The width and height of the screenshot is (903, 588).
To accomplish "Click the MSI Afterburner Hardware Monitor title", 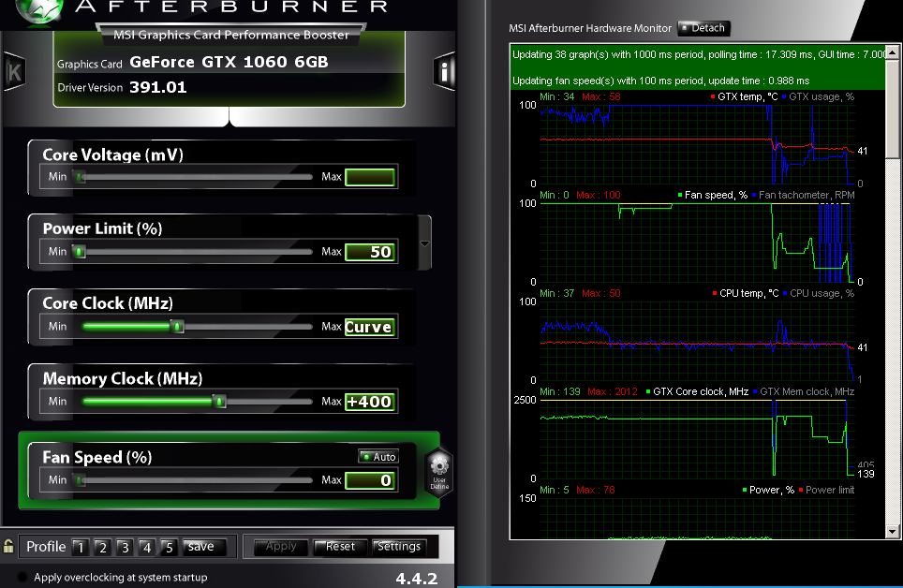I will [590, 28].
